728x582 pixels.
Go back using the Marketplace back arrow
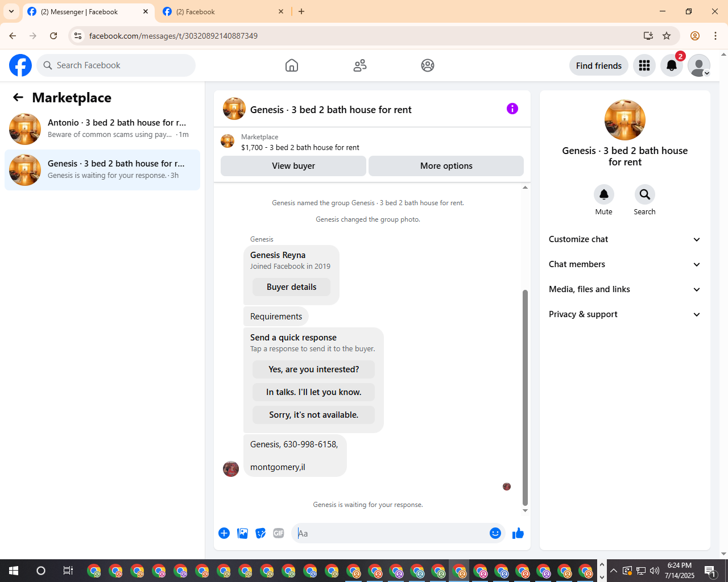pos(18,97)
